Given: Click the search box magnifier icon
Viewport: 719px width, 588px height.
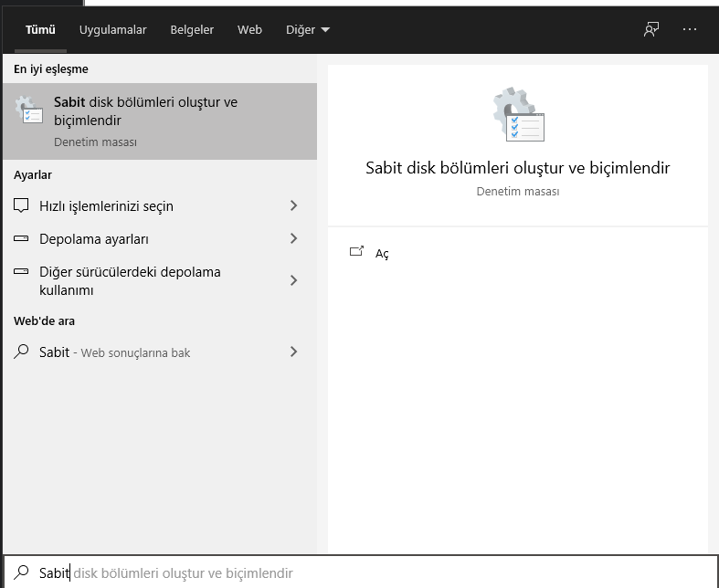Looking at the screenshot, I should tap(21, 572).
